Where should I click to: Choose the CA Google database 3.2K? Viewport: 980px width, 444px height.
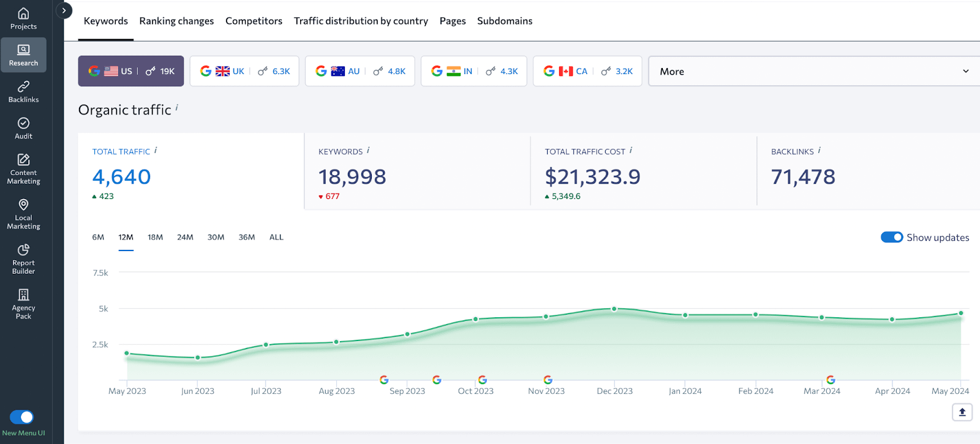click(x=587, y=72)
